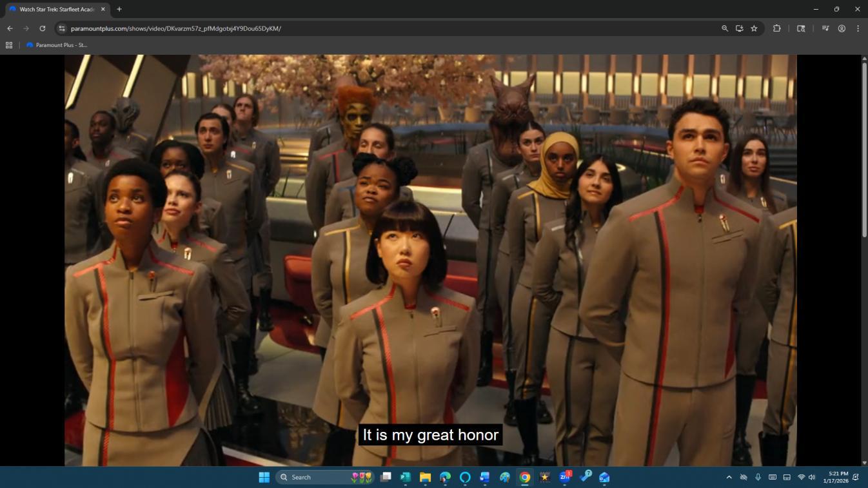The width and height of the screenshot is (868, 488).
Task: Open the site information icon in address bar
Action: click(62, 28)
